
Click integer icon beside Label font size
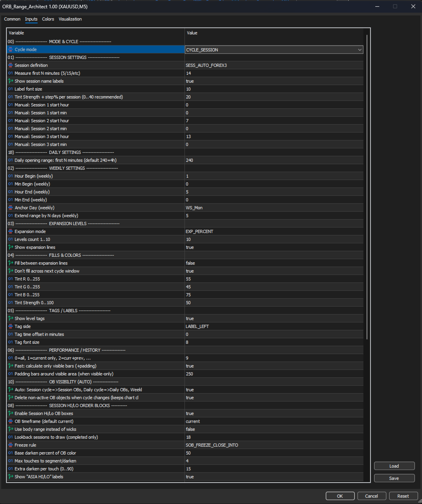click(11, 89)
